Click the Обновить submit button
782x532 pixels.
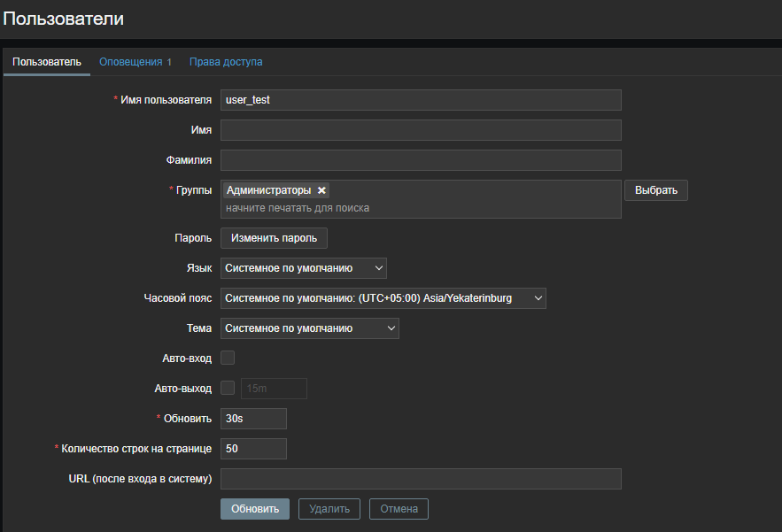point(255,509)
